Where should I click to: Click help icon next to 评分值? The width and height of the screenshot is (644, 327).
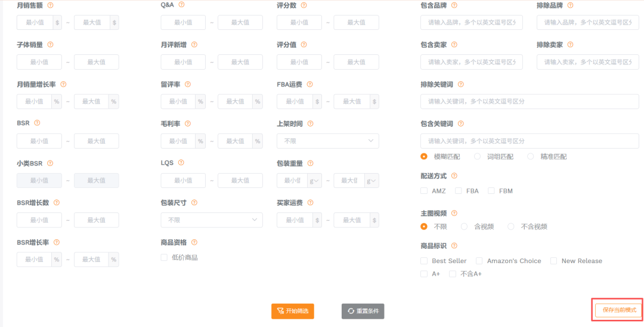[304, 44]
